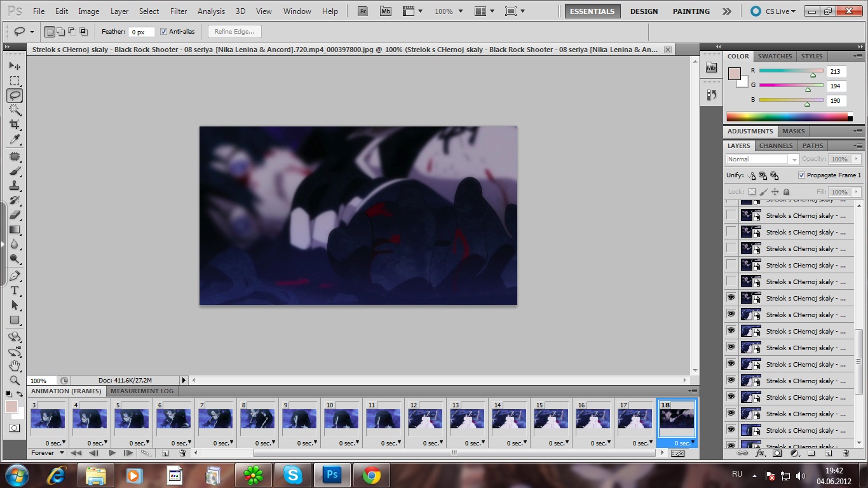The image size is (868, 488).
Task: Delete selected animation frame
Action: pyautogui.click(x=182, y=453)
